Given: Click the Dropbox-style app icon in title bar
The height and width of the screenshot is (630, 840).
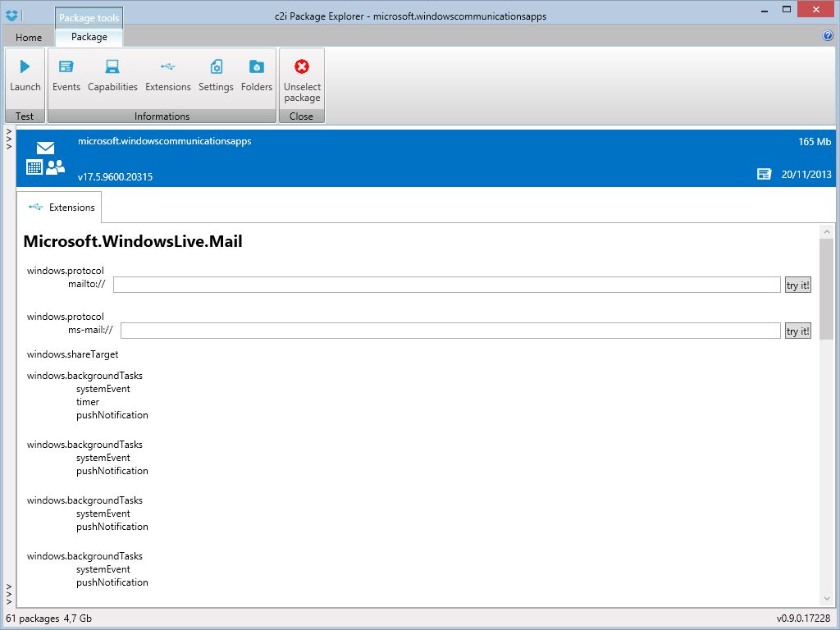Looking at the screenshot, I should tap(11, 16).
